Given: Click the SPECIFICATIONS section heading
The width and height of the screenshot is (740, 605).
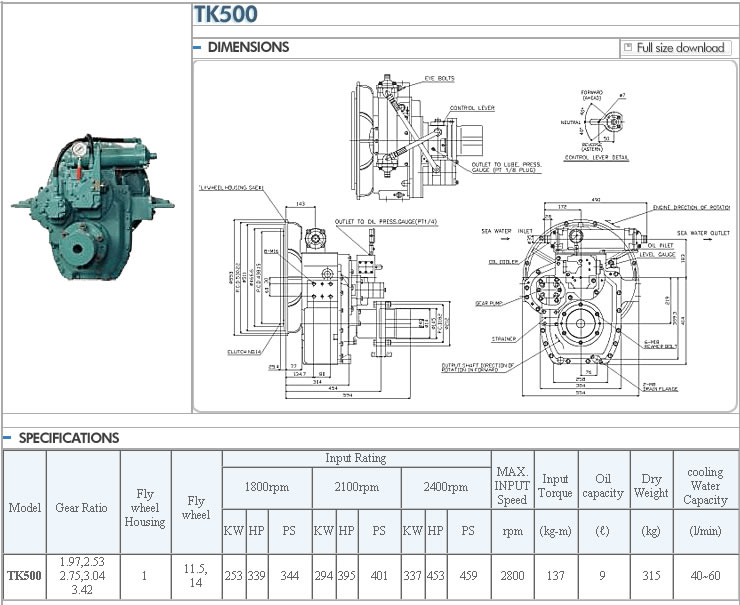Looking at the screenshot, I should [69, 438].
